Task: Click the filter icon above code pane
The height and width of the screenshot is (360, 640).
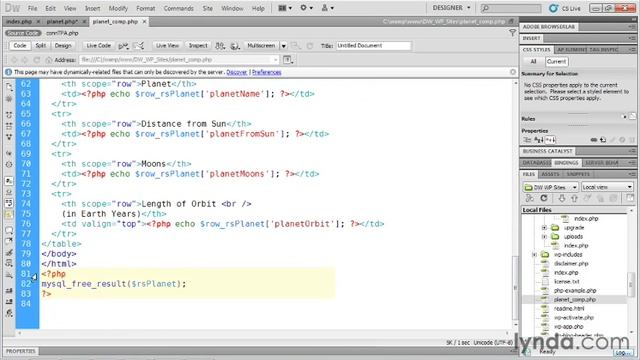Action: pyautogui.click(x=512, y=33)
